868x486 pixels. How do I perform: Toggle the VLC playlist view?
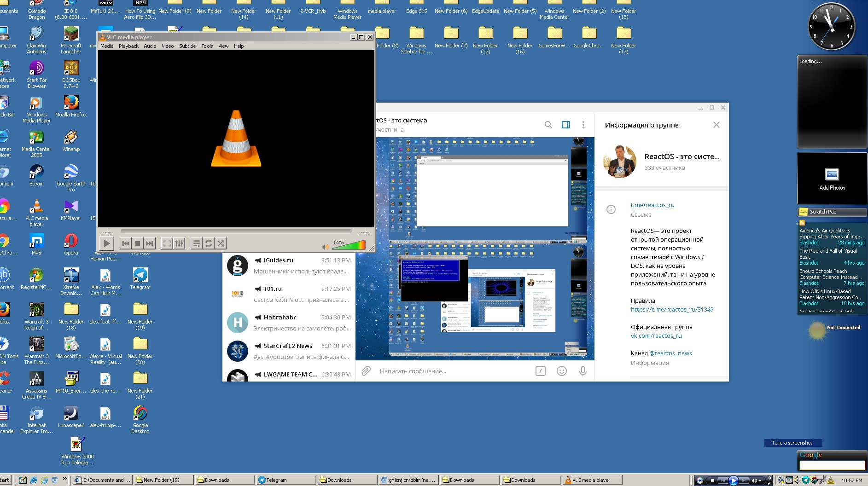tap(196, 243)
